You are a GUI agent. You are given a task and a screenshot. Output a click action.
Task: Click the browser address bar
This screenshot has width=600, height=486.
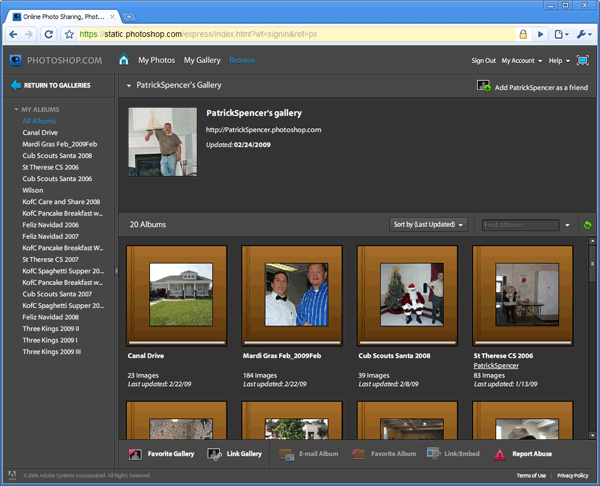pyautogui.click(x=297, y=34)
